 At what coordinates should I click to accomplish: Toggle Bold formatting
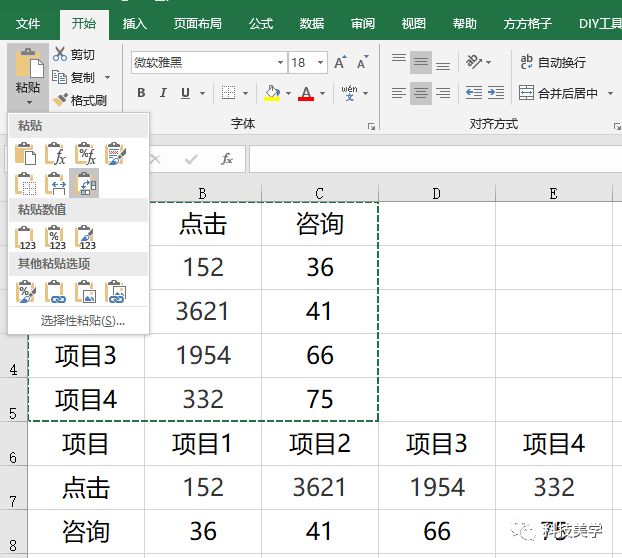(x=140, y=93)
